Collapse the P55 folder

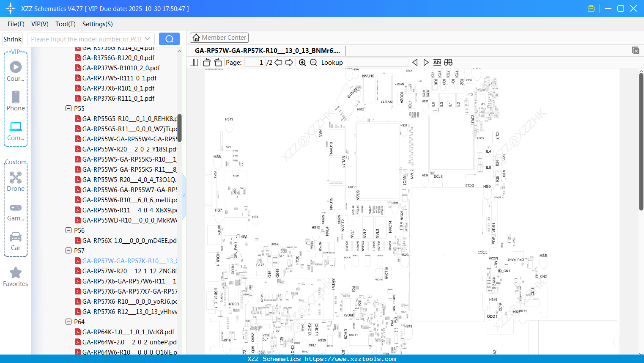(x=69, y=108)
